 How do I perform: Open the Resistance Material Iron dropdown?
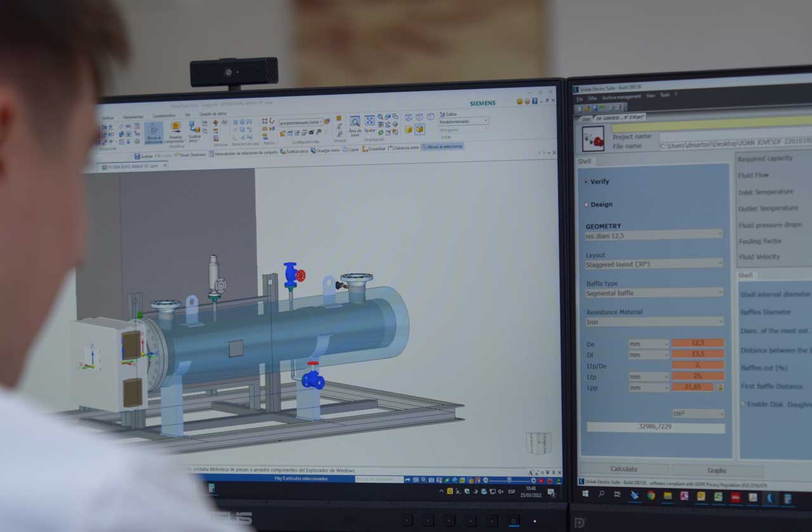[x=653, y=321]
